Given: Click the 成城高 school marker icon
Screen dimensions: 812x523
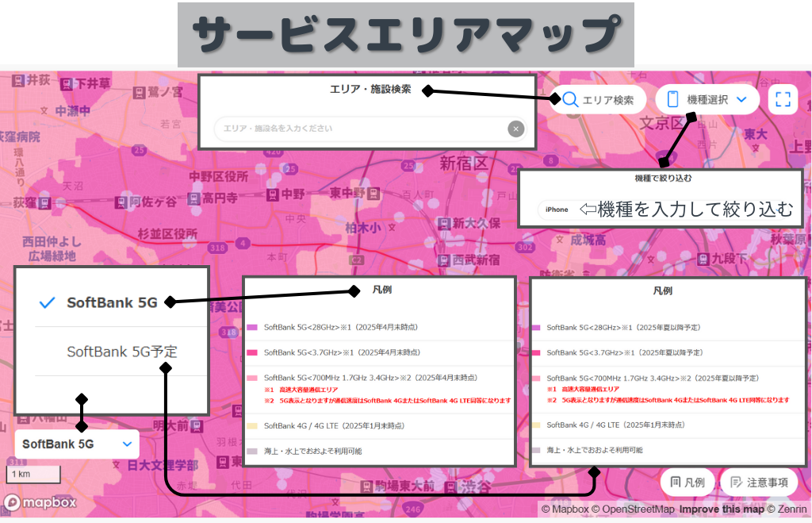Looking at the screenshot, I should tap(560, 240).
